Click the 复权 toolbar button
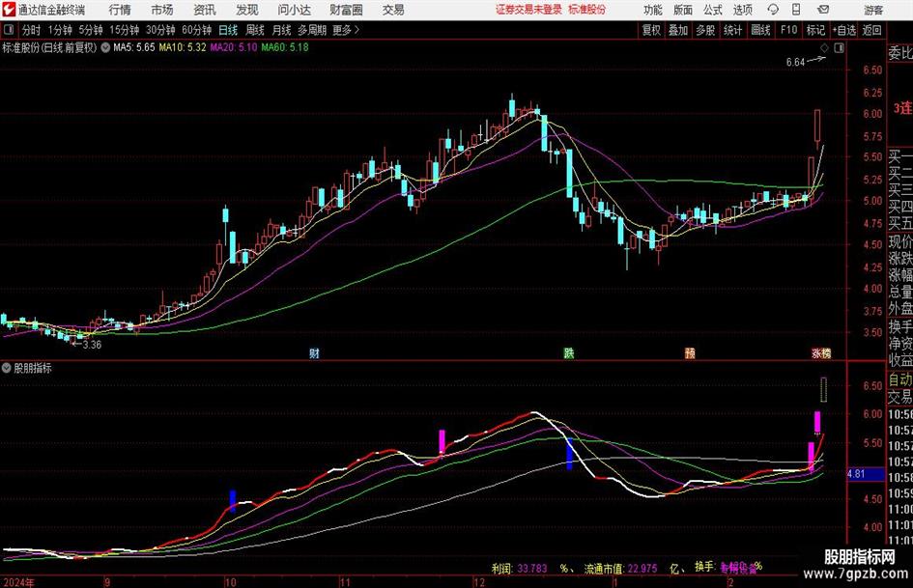Screen dimensions: 913x588 pos(651,30)
